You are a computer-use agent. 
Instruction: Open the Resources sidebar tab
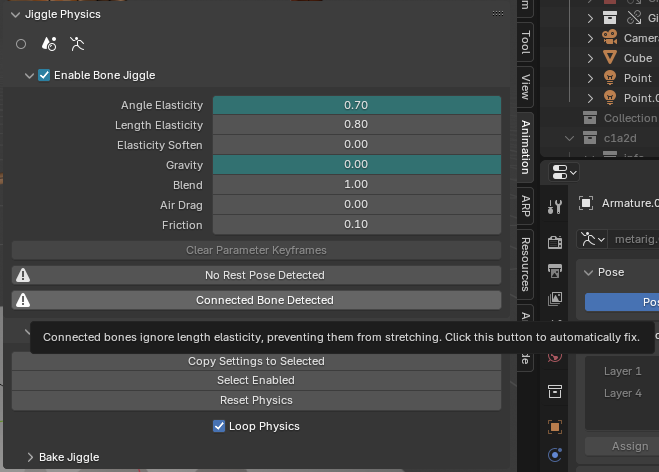525,264
